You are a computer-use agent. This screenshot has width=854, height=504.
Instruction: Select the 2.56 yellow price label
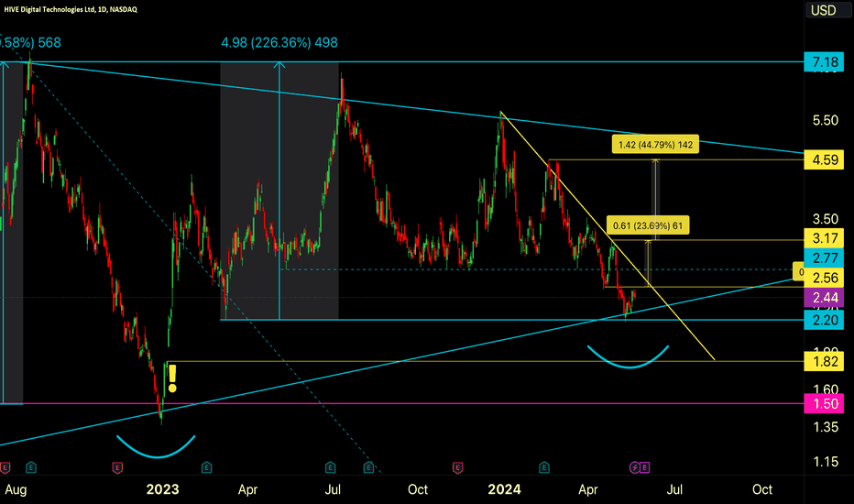825,278
